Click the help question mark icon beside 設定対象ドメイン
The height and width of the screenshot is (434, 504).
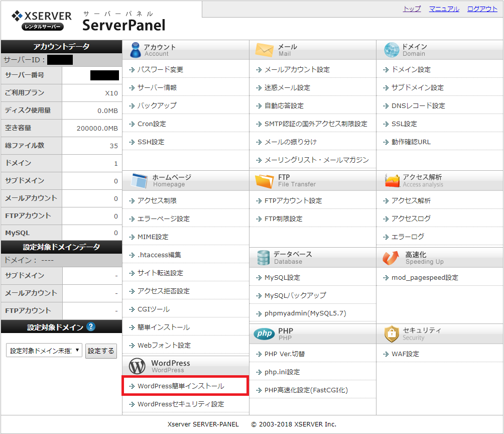tap(91, 327)
